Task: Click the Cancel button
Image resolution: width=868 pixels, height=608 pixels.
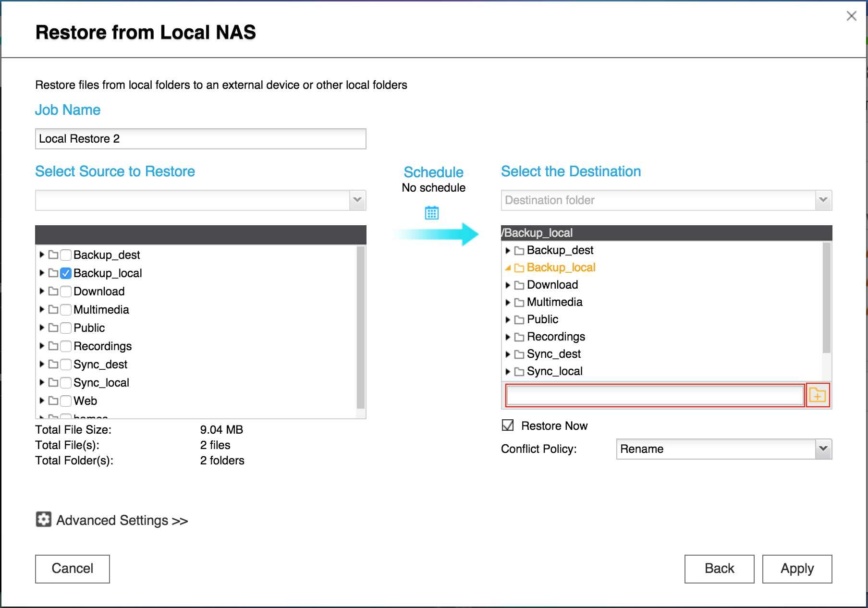Action: point(73,569)
